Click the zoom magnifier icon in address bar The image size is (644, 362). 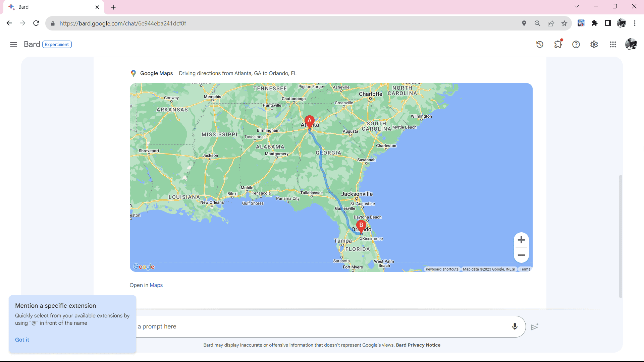pos(537,23)
